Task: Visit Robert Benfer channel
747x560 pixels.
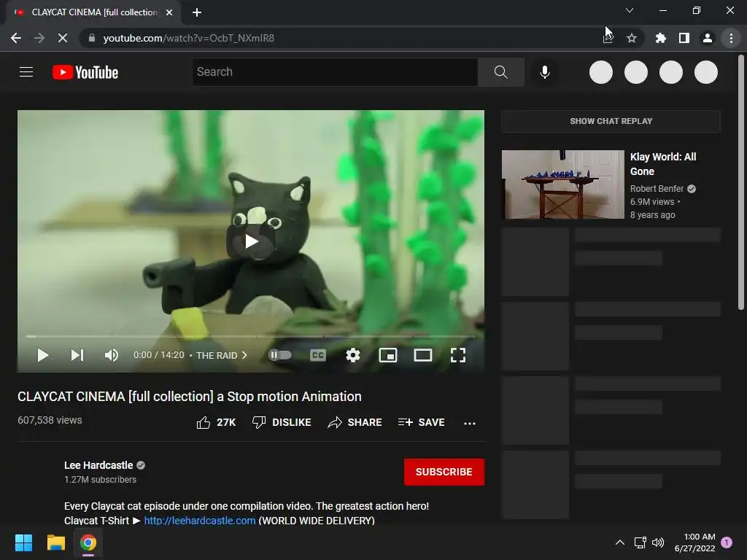Action: click(x=657, y=189)
